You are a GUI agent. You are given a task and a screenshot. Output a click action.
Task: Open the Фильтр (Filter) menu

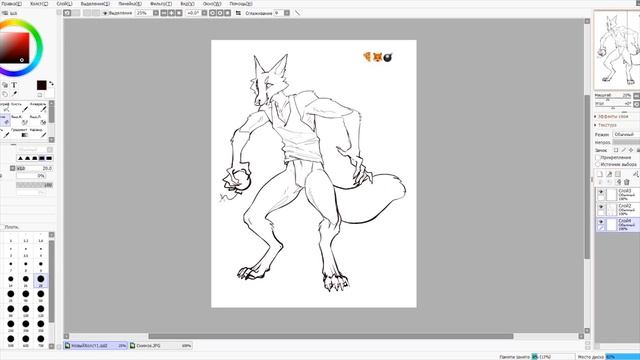(161, 4)
